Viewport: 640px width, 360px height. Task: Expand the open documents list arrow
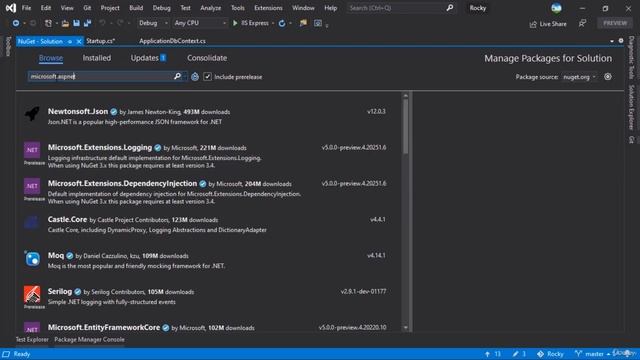point(611,41)
